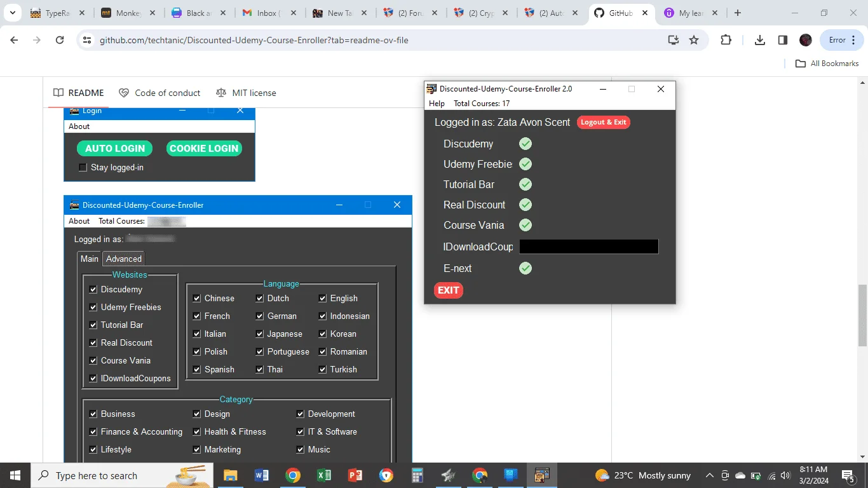Screen dimensions: 868x488
Task: Click the page vertical scrollbar thumb
Action: (x=862, y=316)
